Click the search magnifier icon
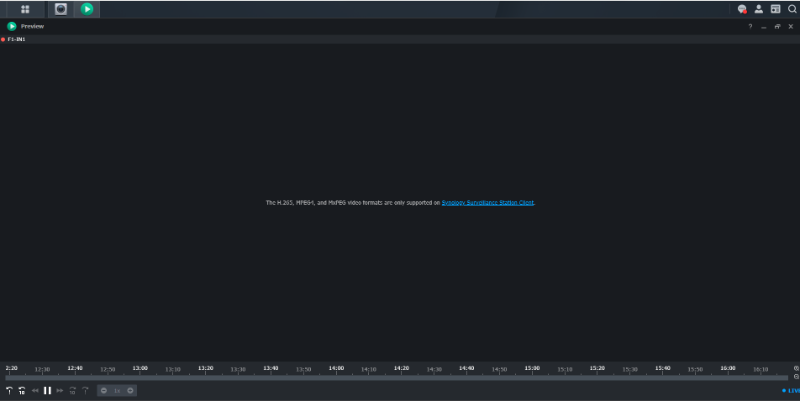The image size is (800, 401). pyautogui.click(x=791, y=9)
